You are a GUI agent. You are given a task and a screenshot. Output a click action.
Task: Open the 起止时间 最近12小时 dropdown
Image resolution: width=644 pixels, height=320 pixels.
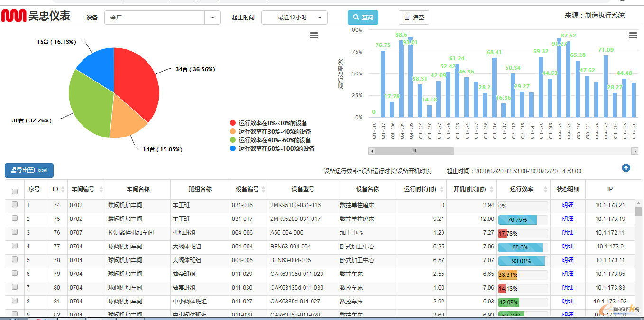coord(294,18)
